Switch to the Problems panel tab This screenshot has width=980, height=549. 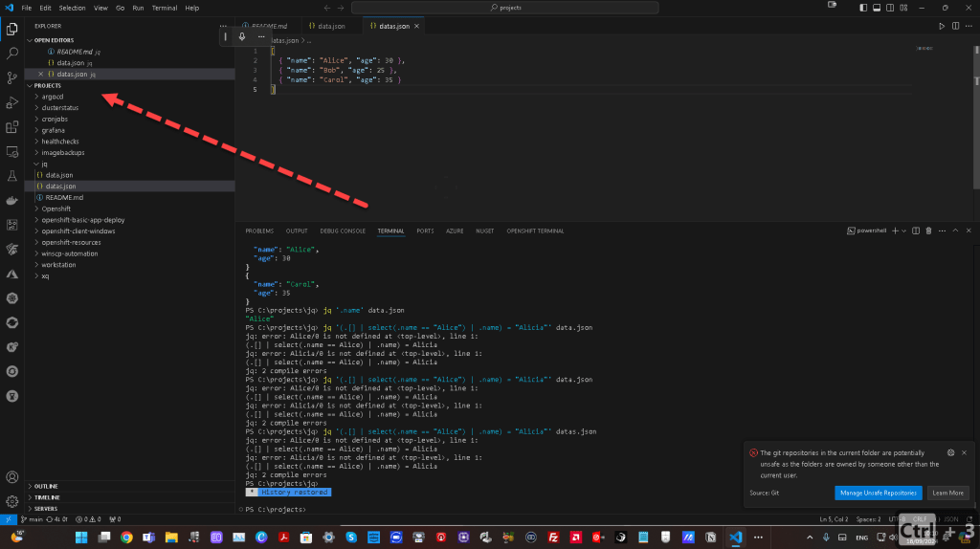click(259, 231)
